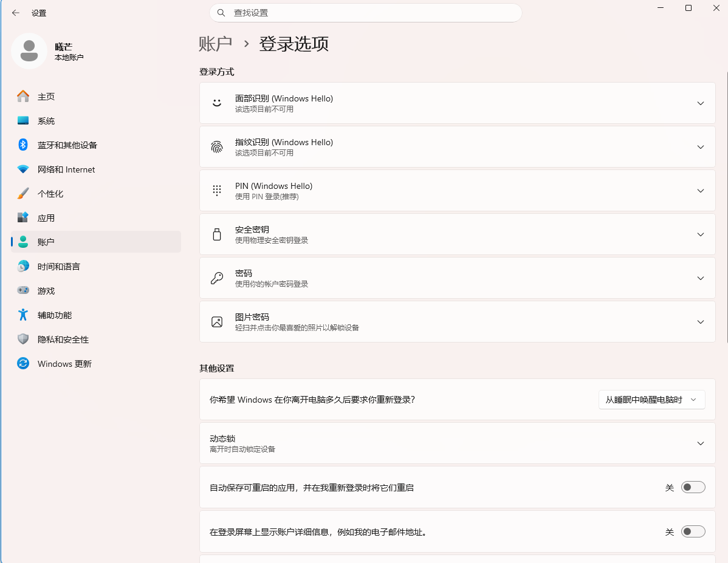Image resolution: width=728 pixels, height=563 pixels.
Task: Click the fingerprint icon
Action: (x=217, y=146)
